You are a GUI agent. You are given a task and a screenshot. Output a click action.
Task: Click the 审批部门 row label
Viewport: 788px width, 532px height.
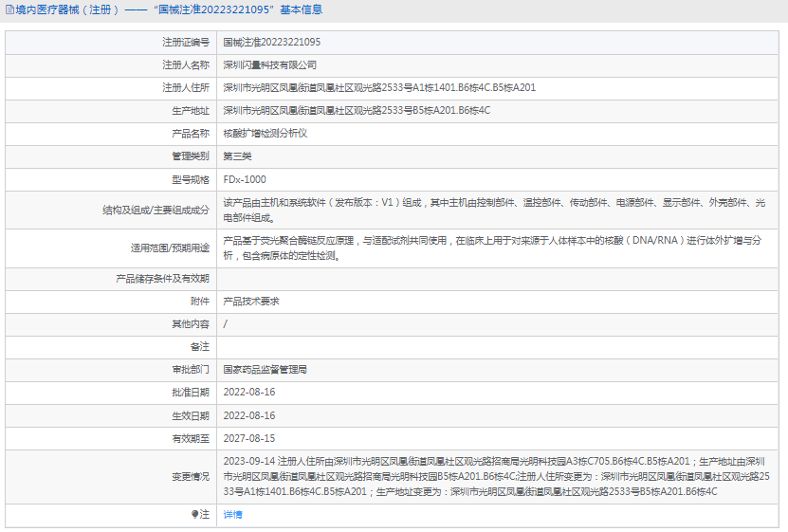191,369
